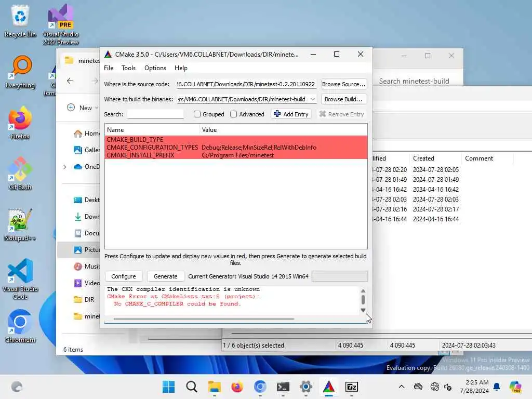Open the DIR folder in Explorer sidebar
Image resolution: width=532 pixels, height=399 pixels.
pos(84,300)
